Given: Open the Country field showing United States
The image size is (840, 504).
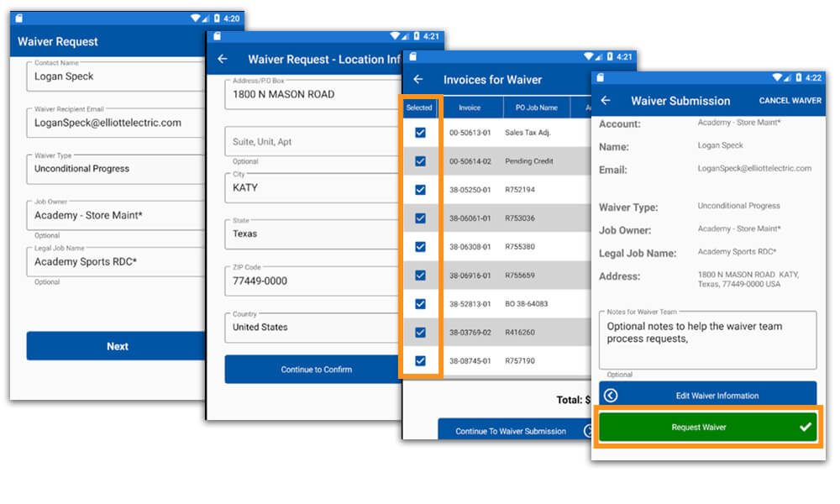Looking at the screenshot, I should [311, 327].
